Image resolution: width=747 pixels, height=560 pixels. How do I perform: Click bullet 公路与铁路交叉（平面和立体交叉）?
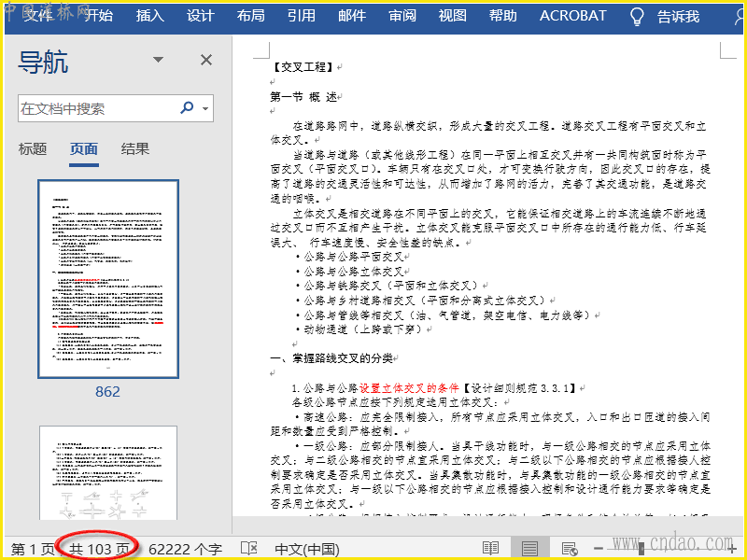(391, 286)
